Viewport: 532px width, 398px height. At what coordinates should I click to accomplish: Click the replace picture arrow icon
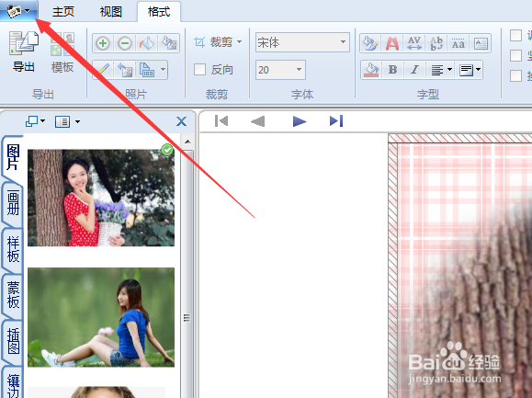[x=125, y=70]
